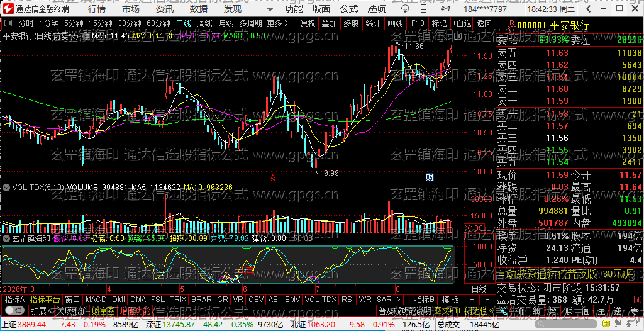Image resolution: width=644 pixels, height=331 pixels.
Task: Select the MACD indicator tab
Action: (x=96, y=300)
